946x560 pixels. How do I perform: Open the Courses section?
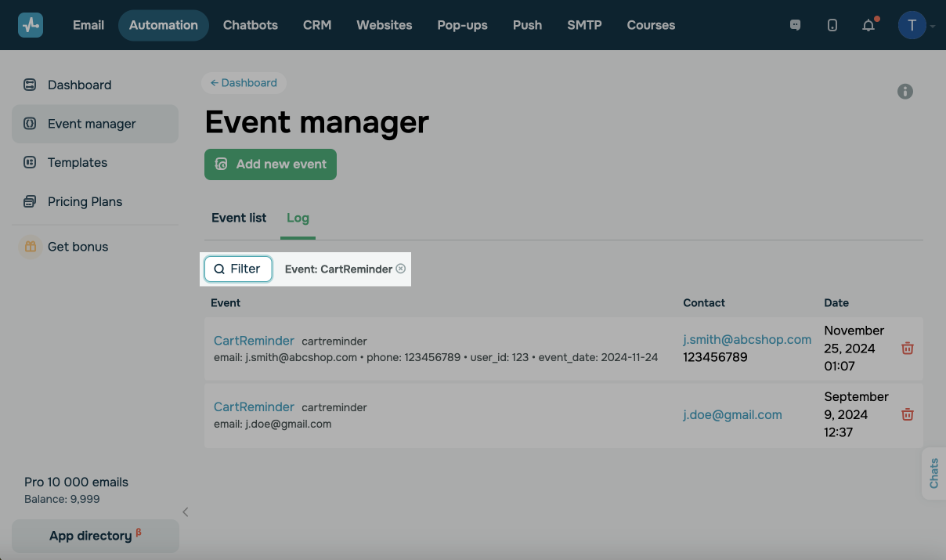651,25
